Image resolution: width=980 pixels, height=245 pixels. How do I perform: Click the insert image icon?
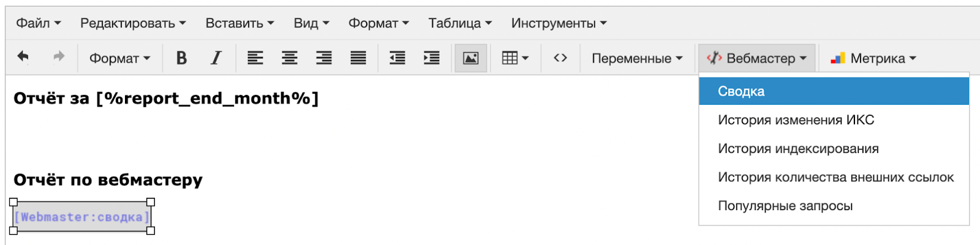[470, 58]
